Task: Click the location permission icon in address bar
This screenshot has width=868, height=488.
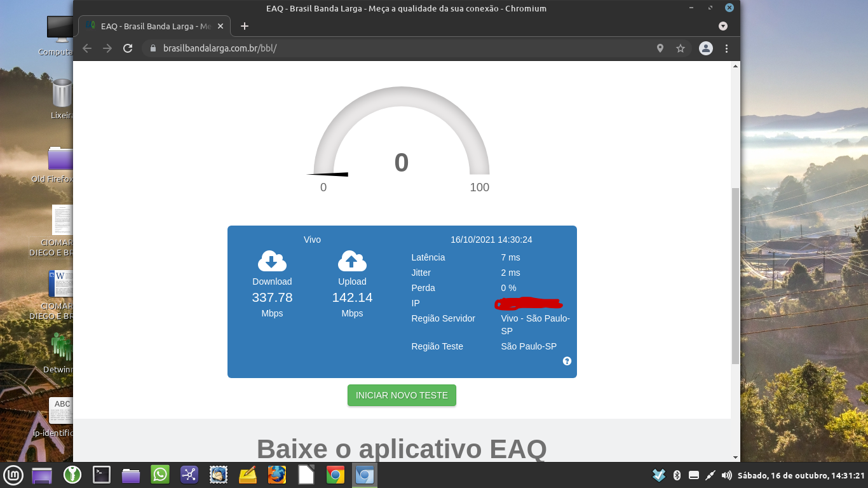Action: (x=660, y=48)
